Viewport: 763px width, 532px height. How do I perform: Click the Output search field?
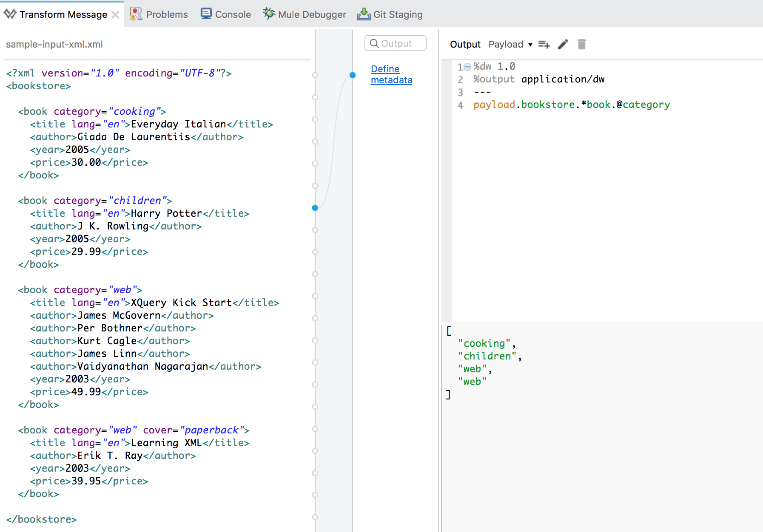pos(396,43)
